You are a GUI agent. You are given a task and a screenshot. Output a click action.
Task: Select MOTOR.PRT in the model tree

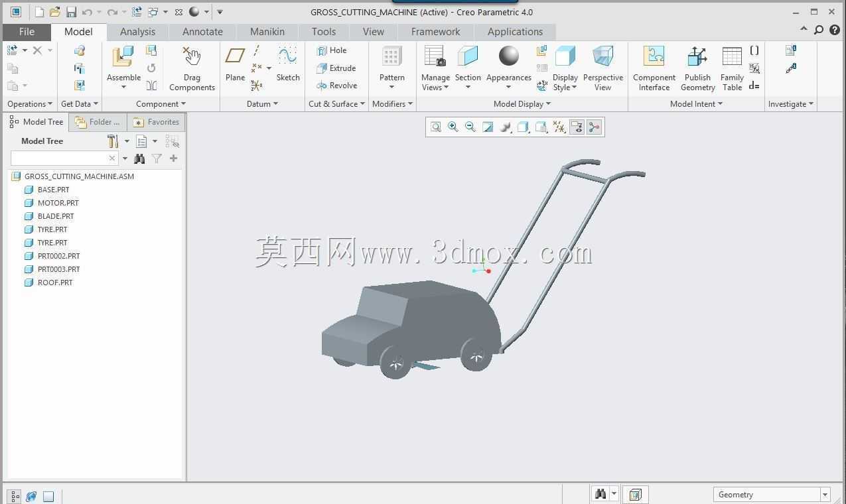point(58,203)
